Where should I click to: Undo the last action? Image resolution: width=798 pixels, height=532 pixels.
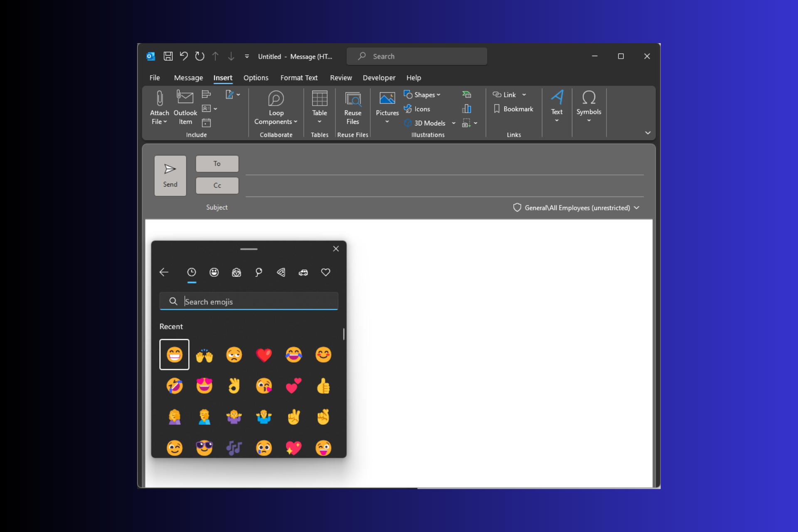pos(184,56)
